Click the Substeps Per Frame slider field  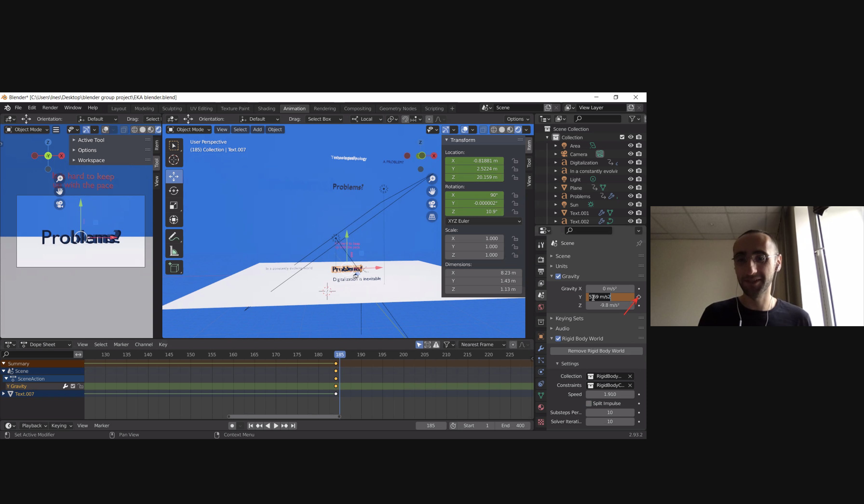610,413
